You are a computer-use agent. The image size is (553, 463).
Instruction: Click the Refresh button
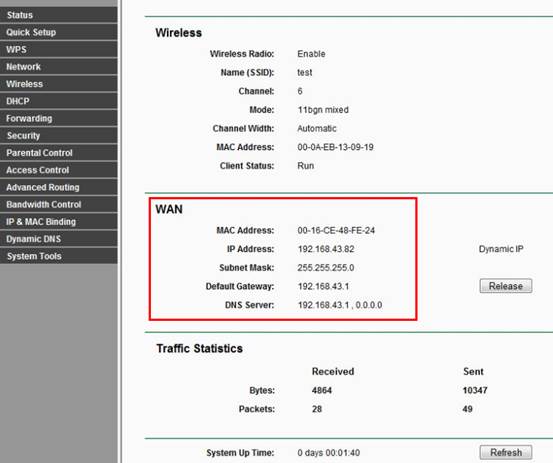click(506, 452)
